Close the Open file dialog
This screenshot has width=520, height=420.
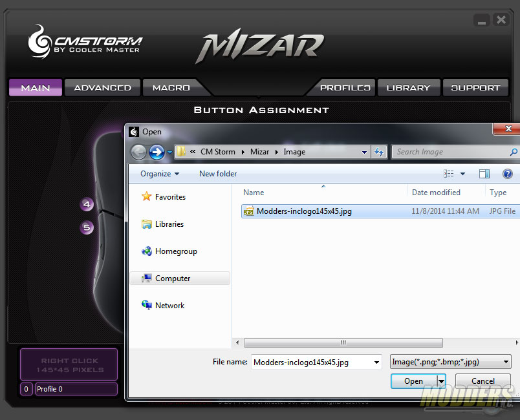(508, 129)
